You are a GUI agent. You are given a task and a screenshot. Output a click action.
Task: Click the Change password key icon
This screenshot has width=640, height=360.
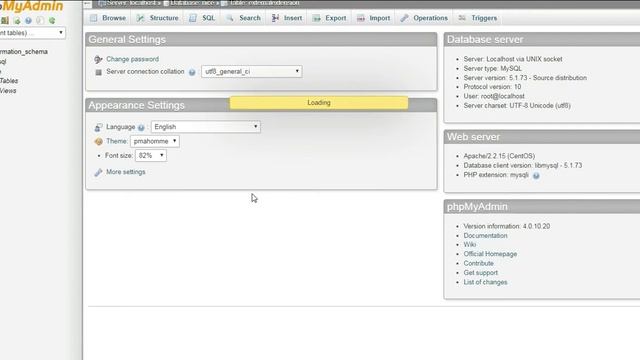click(x=98, y=60)
